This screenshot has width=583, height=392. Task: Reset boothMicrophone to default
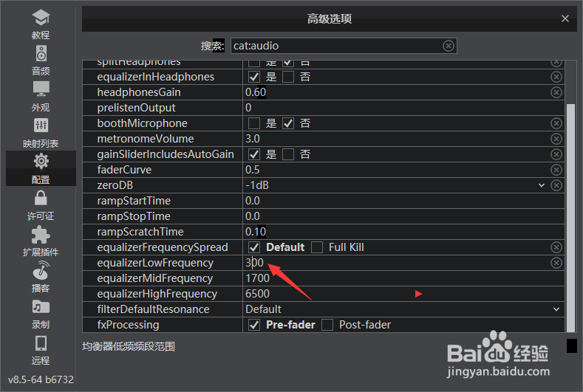[x=556, y=123]
